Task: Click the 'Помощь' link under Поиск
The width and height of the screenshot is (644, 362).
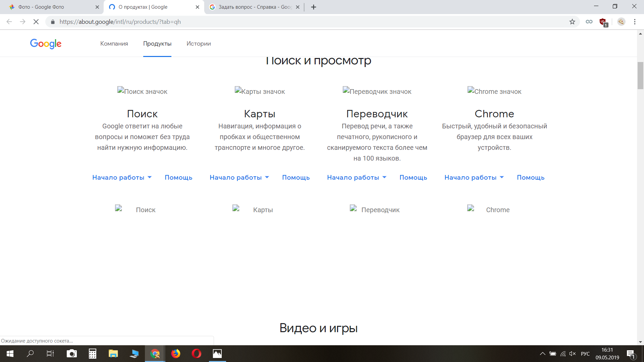Action: click(179, 177)
